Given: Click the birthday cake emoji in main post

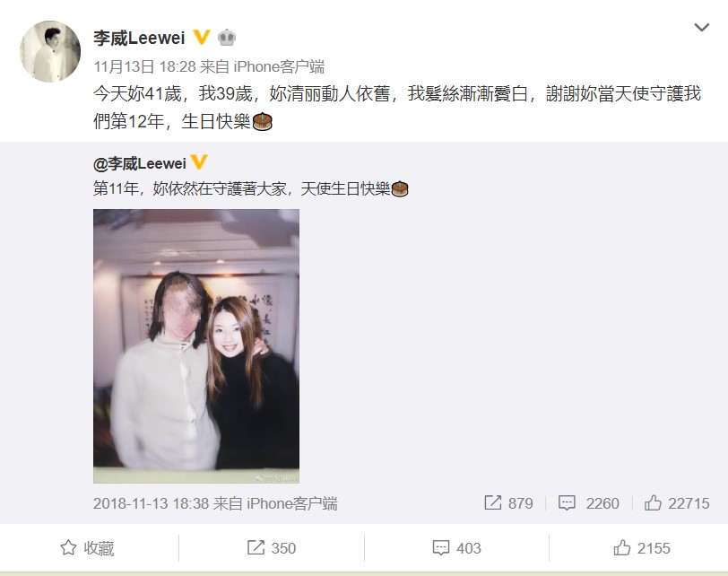Looking at the screenshot, I should pyautogui.click(x=263, y=121).
